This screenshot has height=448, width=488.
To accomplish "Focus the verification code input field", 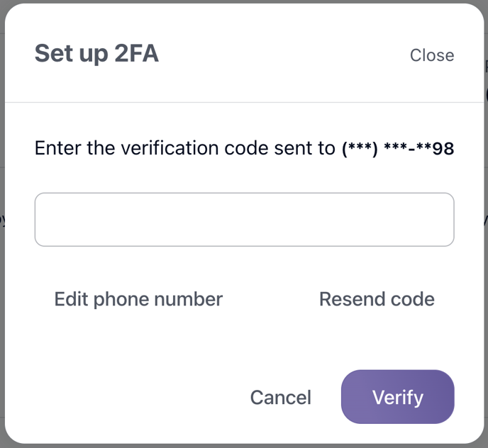I will 244,220.
